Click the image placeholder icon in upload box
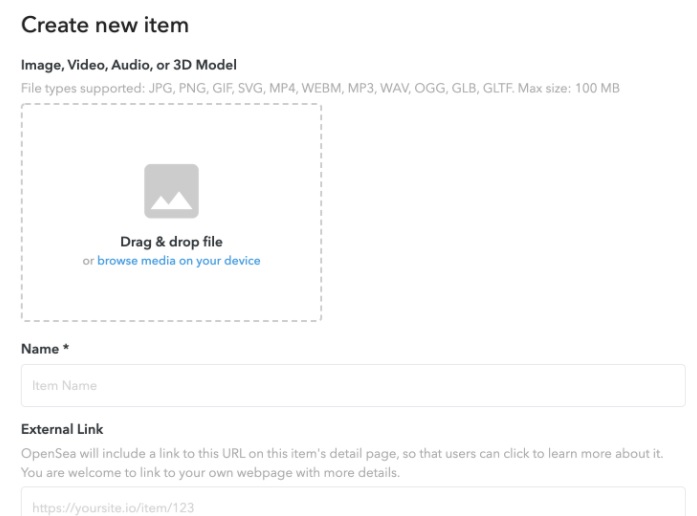The width and height of the screenshot is (697, 516). 171,191
